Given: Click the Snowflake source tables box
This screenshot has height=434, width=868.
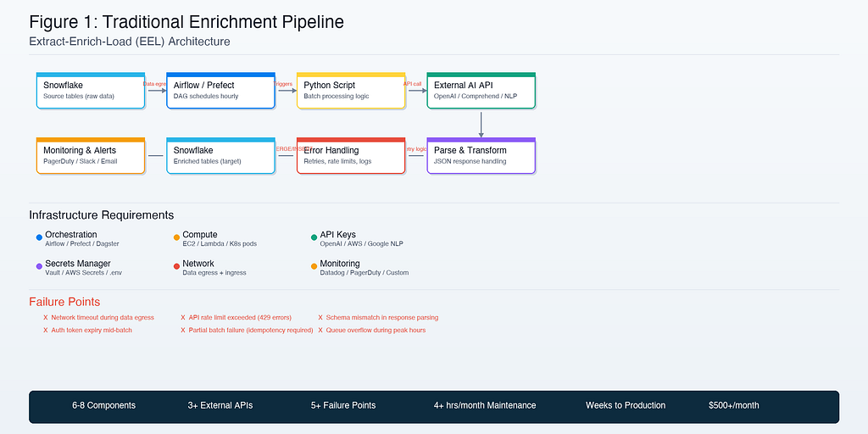Looking at the screenshot, I should click(91, 90).
